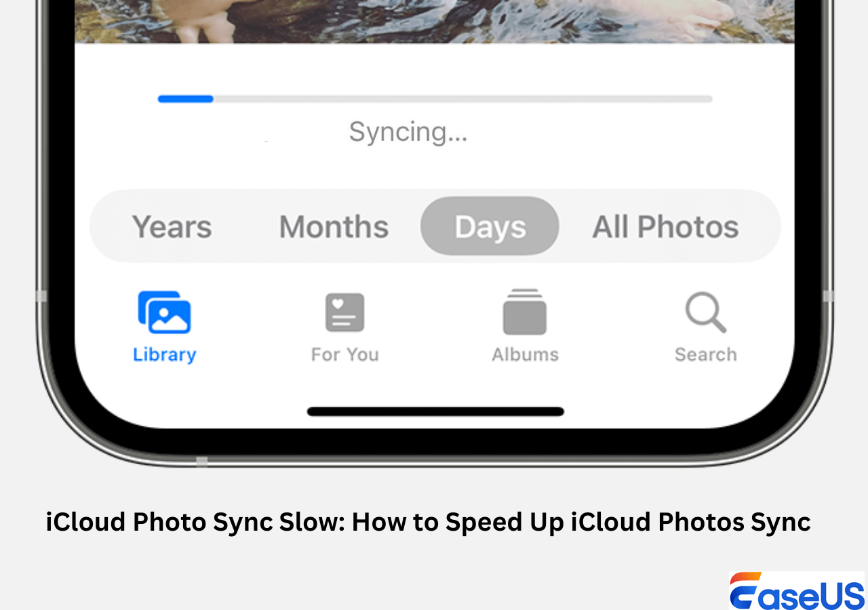Click the blue filled part of sync progress bar
Screen dimensions: 868x610
click(x=185, y=99)
